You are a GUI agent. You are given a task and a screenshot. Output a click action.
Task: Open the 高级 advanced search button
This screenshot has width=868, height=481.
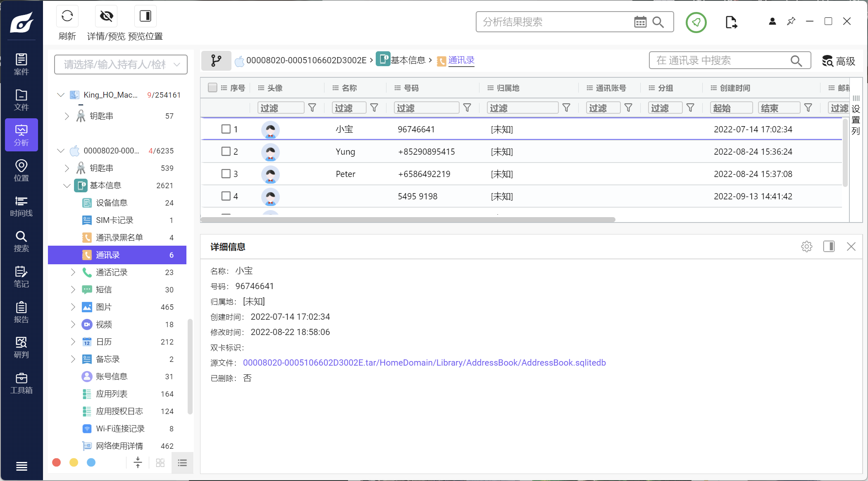point(838,61)
